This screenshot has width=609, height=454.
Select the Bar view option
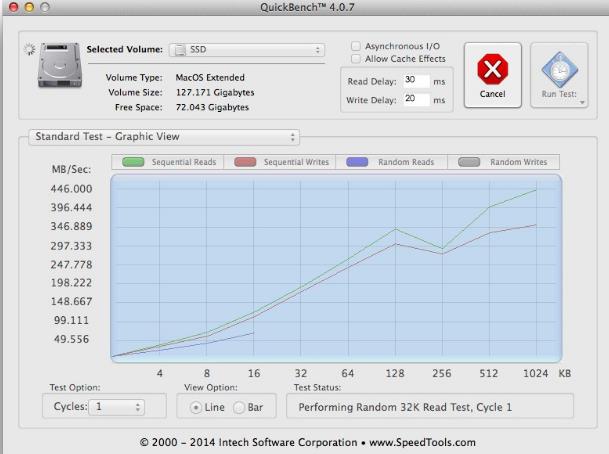click(x=238, y=407)
